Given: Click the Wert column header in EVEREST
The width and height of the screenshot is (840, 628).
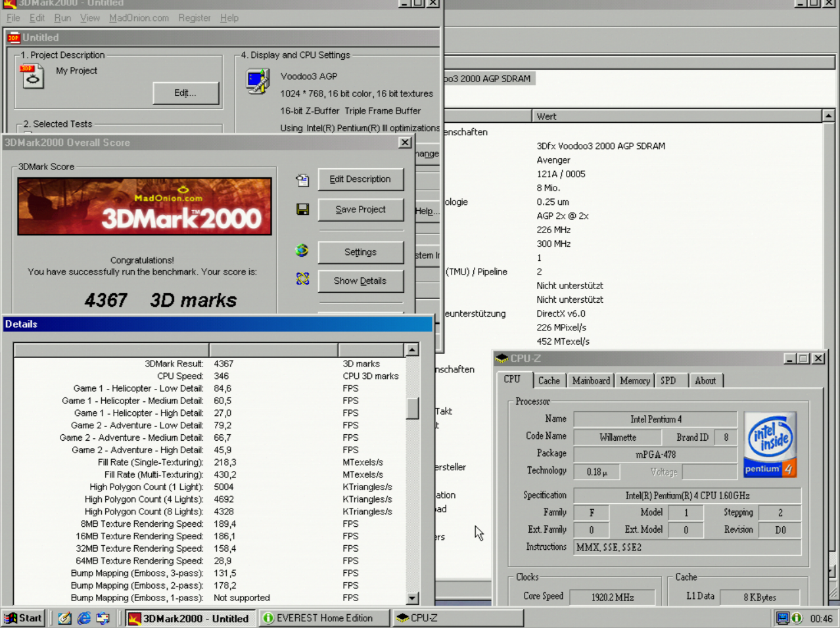Looking at the screenshot, I should pos(676,116).
